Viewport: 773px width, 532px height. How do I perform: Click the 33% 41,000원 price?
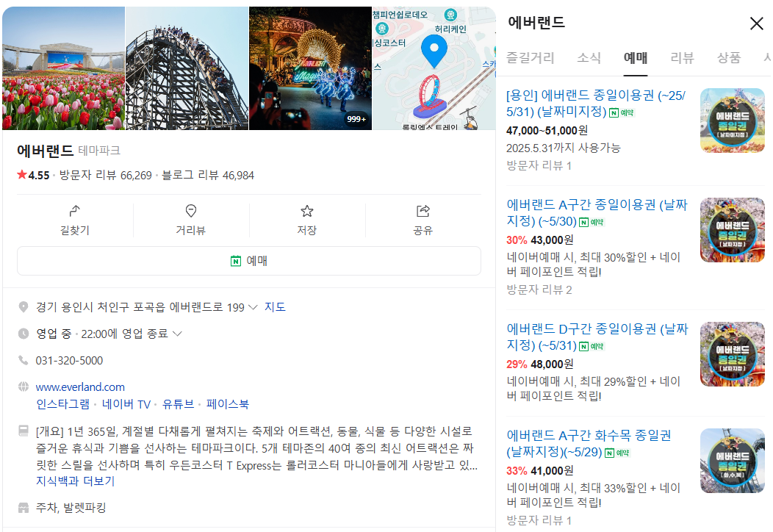540,471
